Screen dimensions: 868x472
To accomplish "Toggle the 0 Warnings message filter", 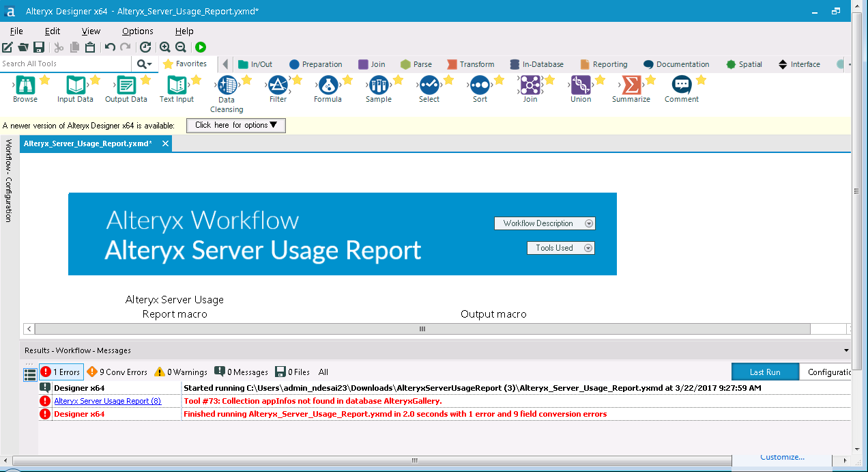I will coord(180,372).
